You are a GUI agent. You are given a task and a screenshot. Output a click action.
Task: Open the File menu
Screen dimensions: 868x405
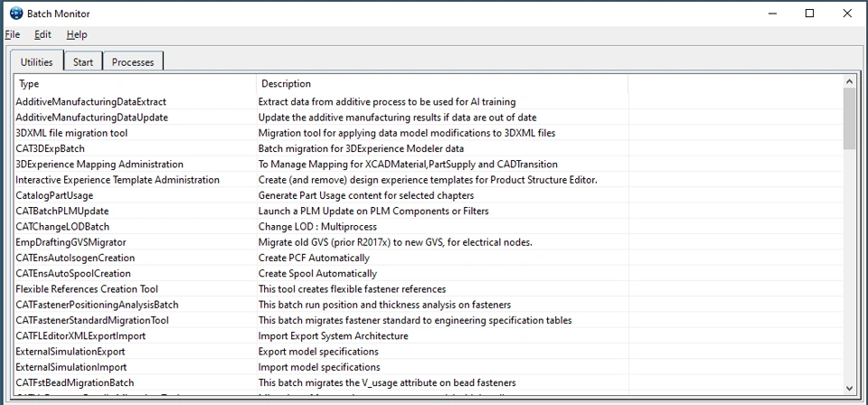tap(12, 34)
